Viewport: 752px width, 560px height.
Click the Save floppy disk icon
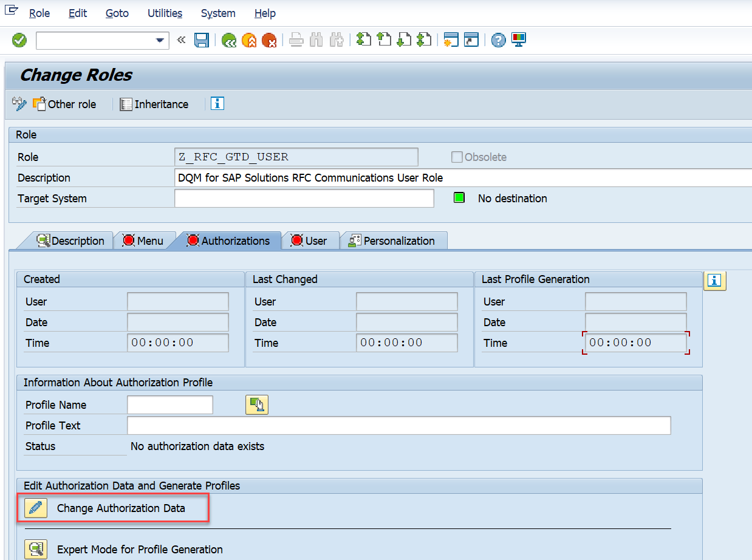(x=201, y=41)
